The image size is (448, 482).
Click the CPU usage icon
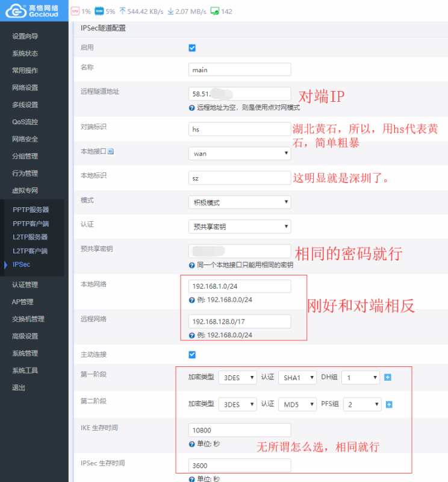point(75,11)
